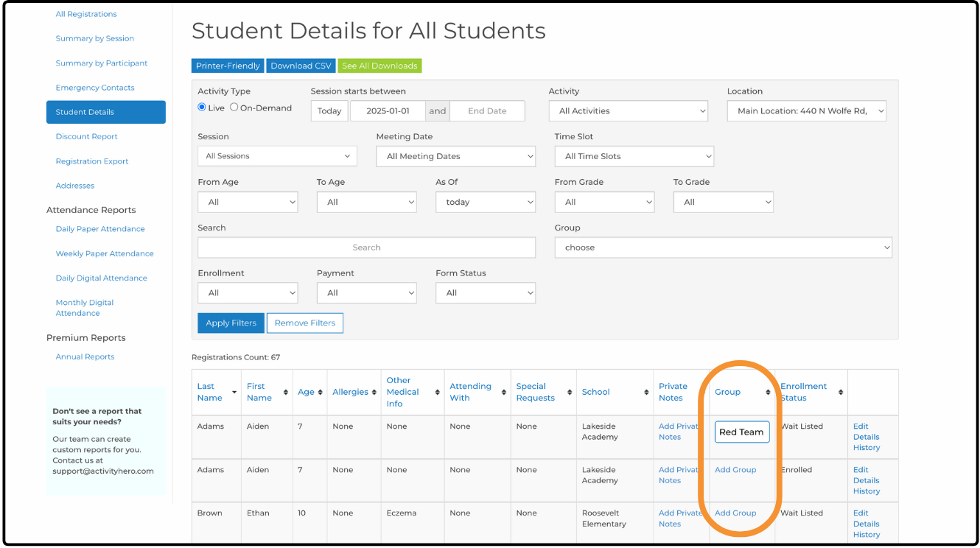
Task: Open Summary by Participant in sidebar
Action: pos(102,63)
